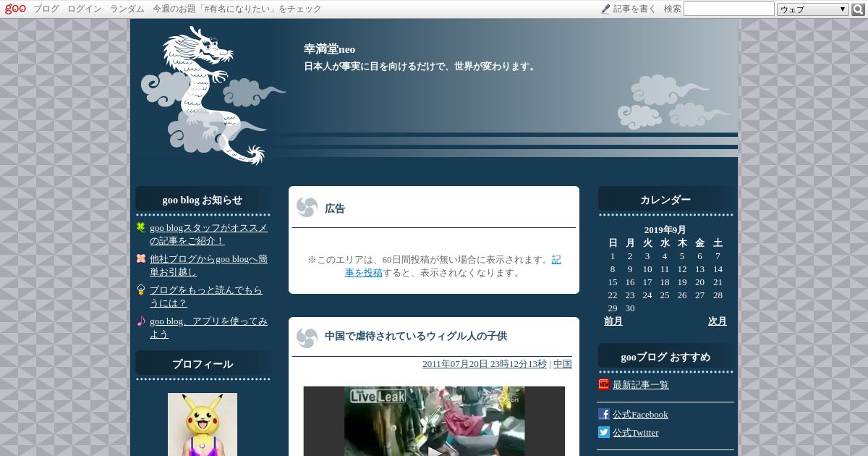Screen dimensions: 868x456
Task: Go to 次月 in the calendar
Action: click(x=718, y=321)
